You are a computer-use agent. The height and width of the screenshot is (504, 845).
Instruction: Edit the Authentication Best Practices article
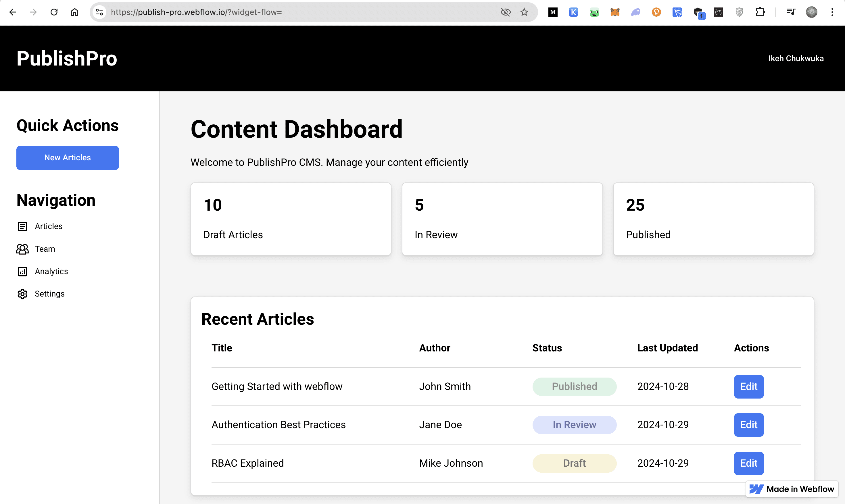748,424
